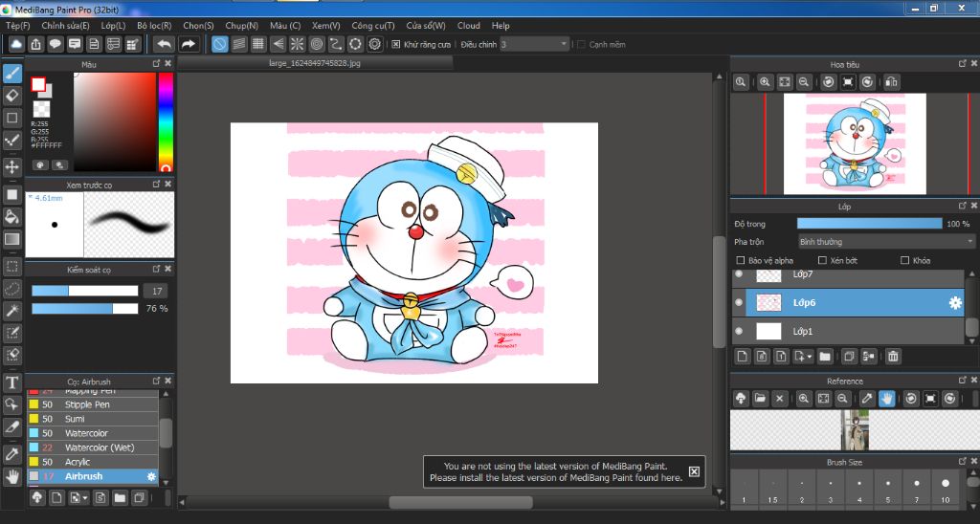
Task: Choose the Circle snap guide
Action: [316, 44]
